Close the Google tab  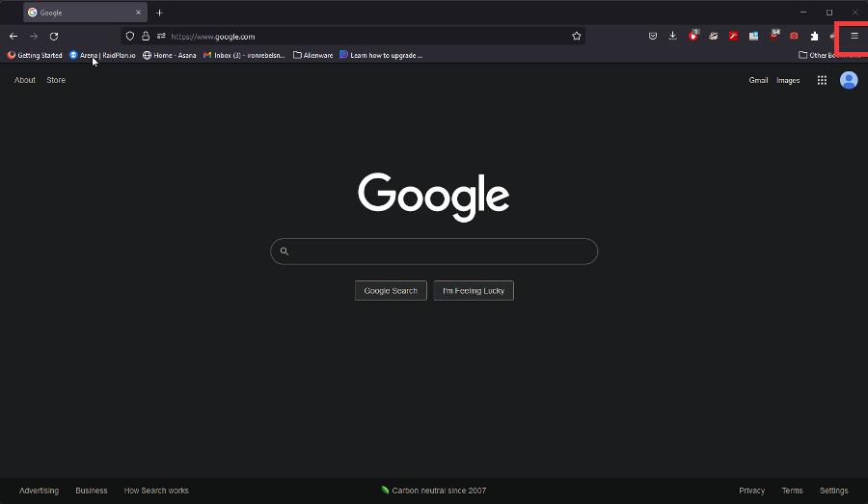click(x=138, y=13)
